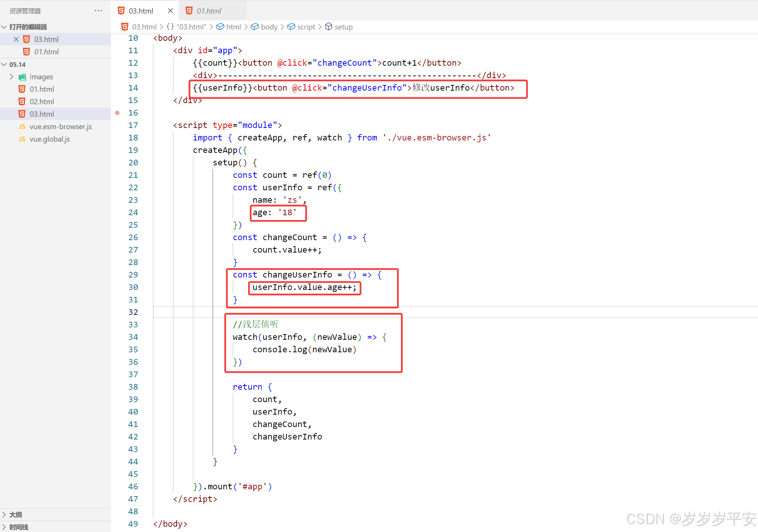
Task: Click the images folder icon
Action: pos(22,77)
